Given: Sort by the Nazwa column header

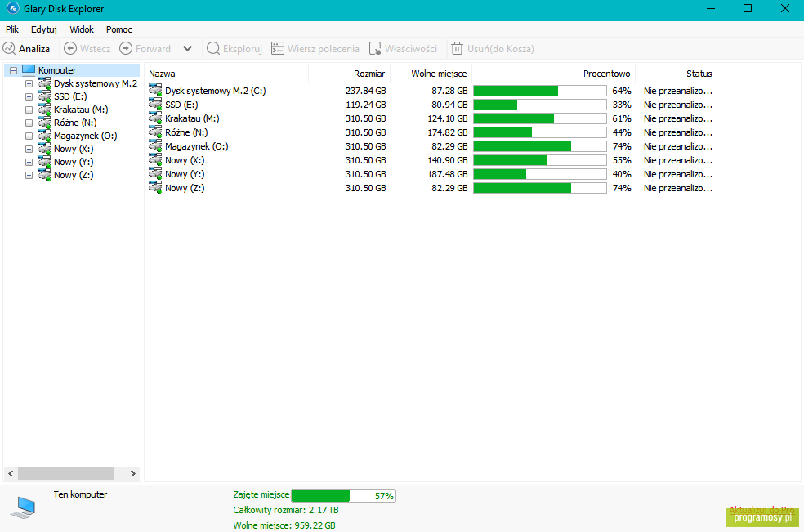Looking at the screenshot, I should click(x=226, y=74).
